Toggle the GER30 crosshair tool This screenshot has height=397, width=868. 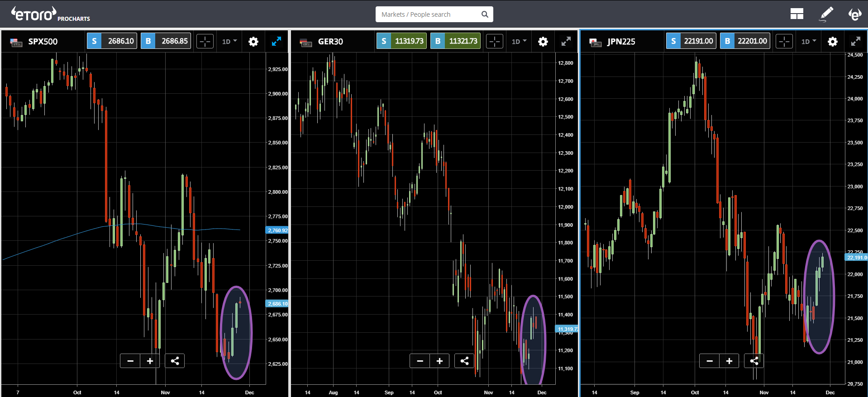[x=495, y=42]
